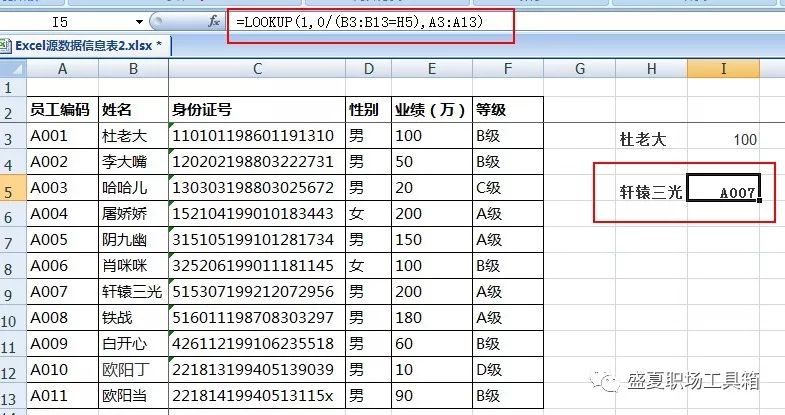Click into the formula bar LOOKUP formula
The image size is (785, 415).
click(359, 22)
